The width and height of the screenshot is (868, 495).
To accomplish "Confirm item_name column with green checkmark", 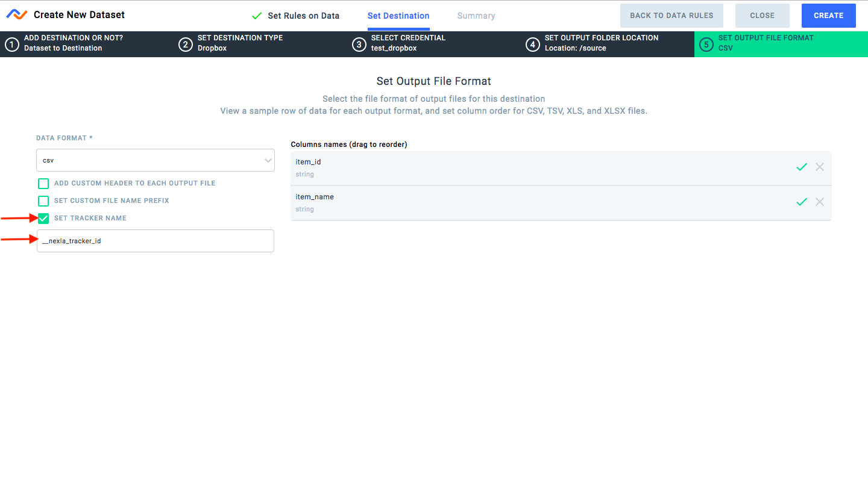I will (802, 202).
